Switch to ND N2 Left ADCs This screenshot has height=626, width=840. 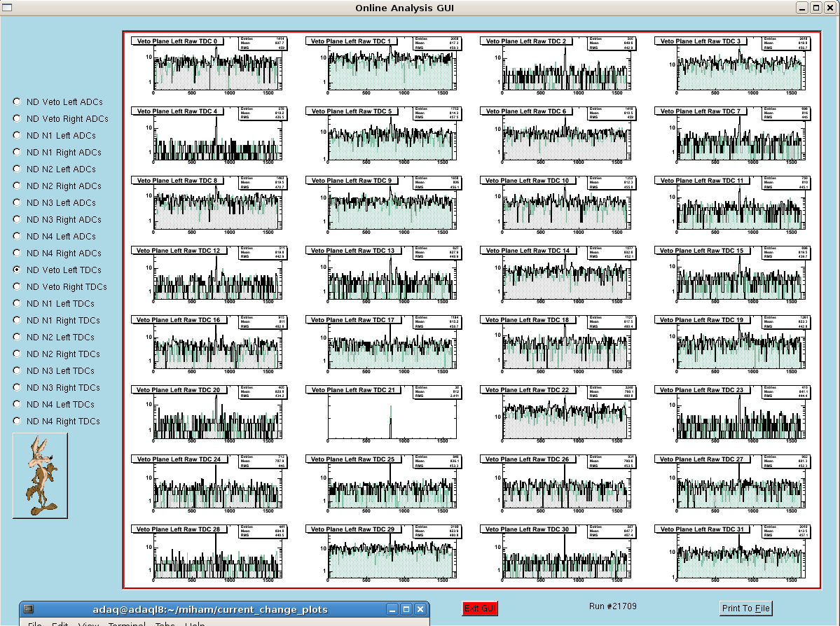pyautogui.click(x=17, y=169)
